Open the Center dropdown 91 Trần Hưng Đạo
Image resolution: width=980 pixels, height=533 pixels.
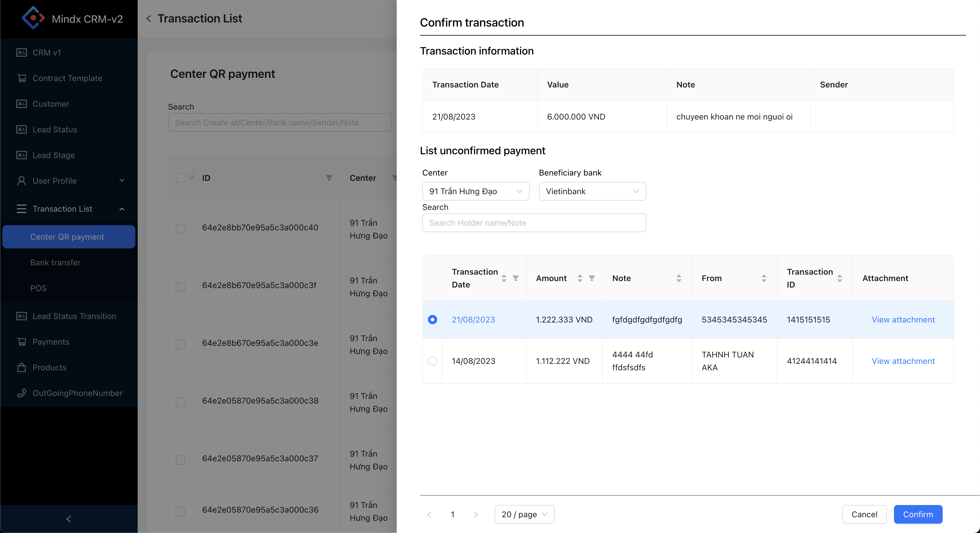tap(475, 191)
